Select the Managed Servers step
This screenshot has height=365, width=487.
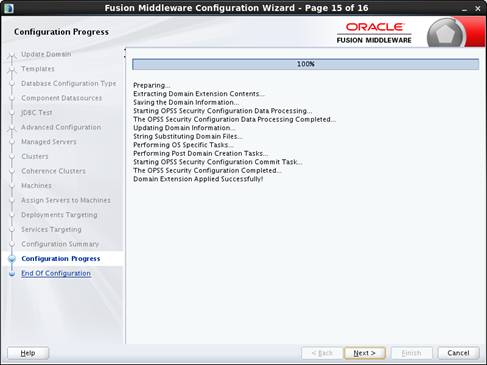pyautogui.click(x=49, y=142)
